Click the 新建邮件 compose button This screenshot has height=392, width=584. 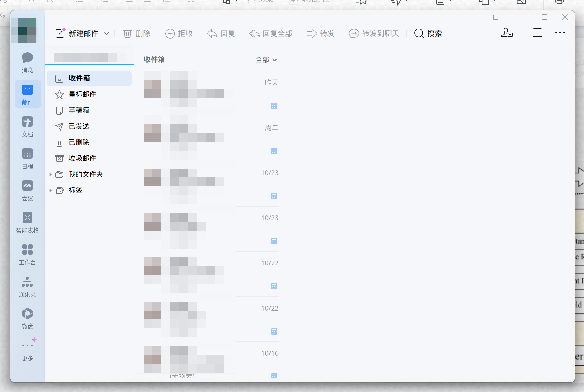(77, 33)
